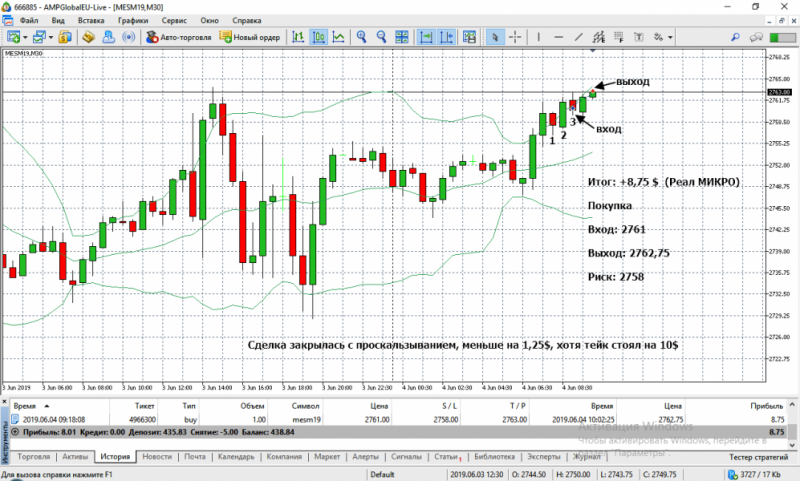800x481 pixels.
Task: Switch to the Алерты tab
Action: pos(365,457)
